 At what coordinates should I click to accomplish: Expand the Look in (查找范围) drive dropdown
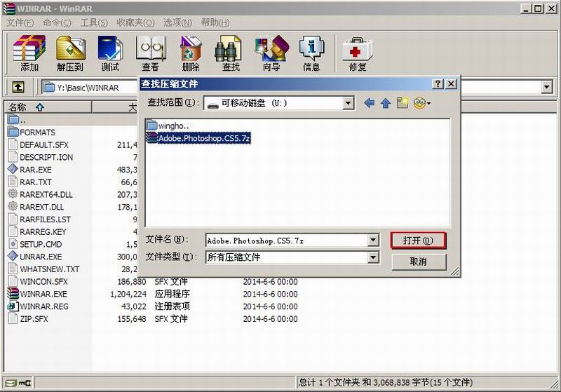[347, 103]
